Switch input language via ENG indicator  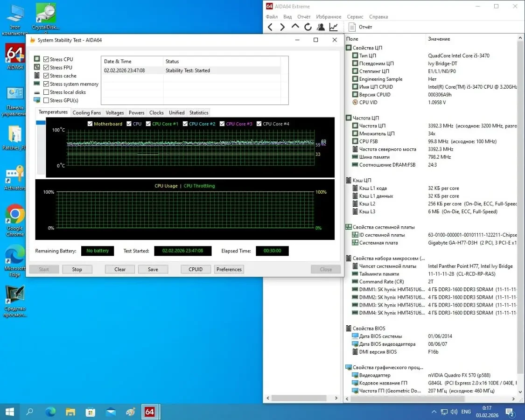pyautogui.click(x=466, y=412)
